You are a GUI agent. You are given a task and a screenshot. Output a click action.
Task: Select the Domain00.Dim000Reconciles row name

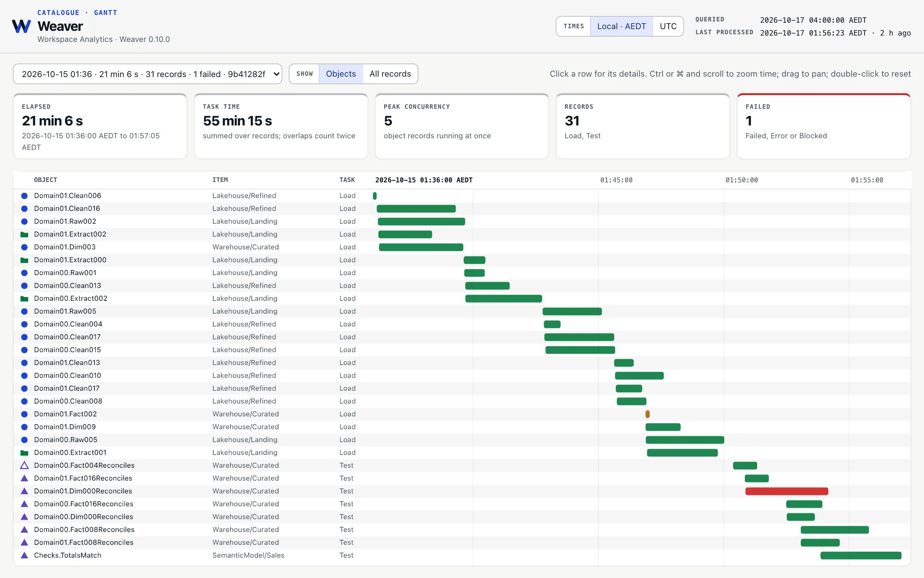(x=83, y=517)
